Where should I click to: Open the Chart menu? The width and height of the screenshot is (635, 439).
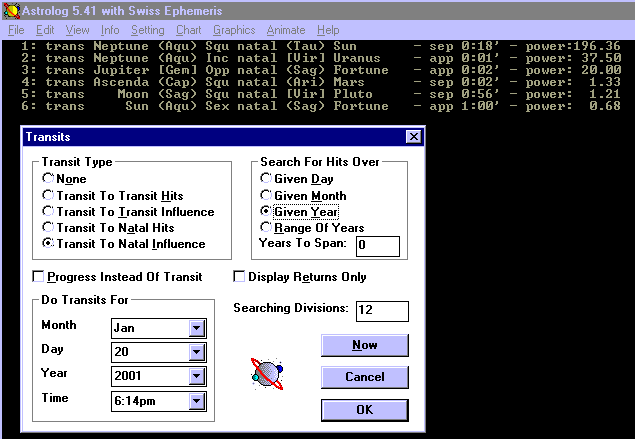click(x=189, y=30)
